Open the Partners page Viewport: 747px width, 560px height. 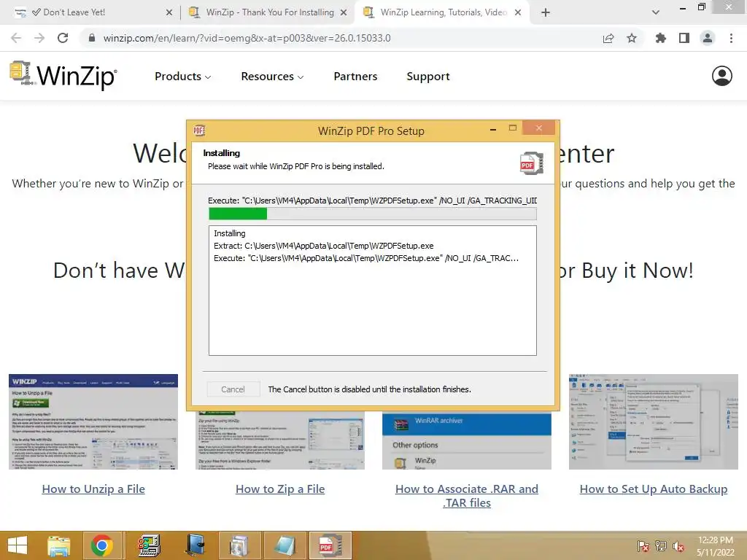(x=355, y=76)
